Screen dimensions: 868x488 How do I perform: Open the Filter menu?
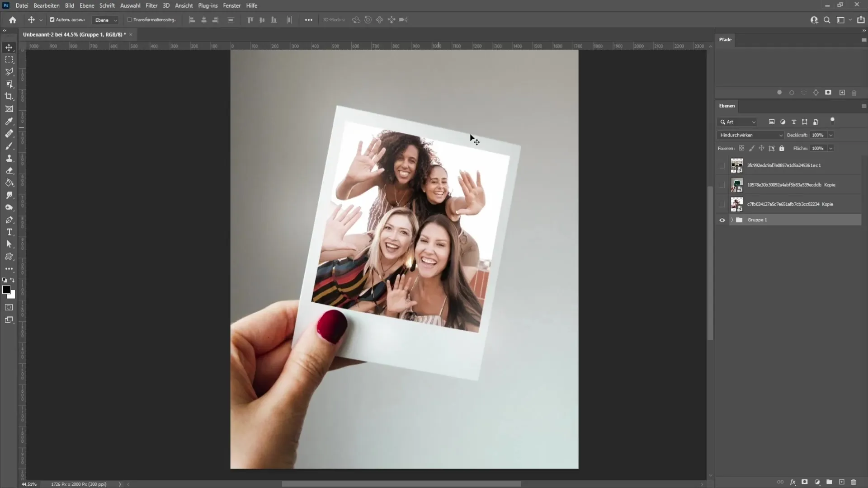pyautogui.click(x=151, y=5)
